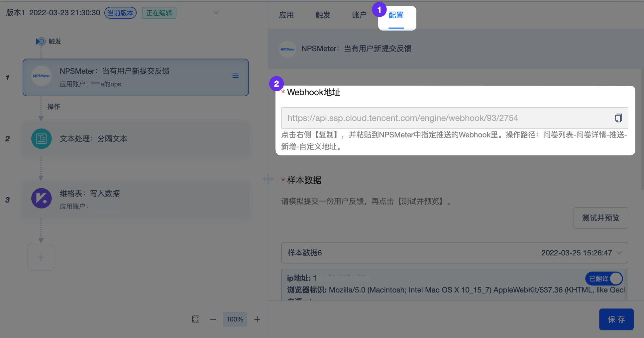Click the Webhook URL input field
This screenshot has width=644, height=338.
pyautogui.click(x=455, y=118)
